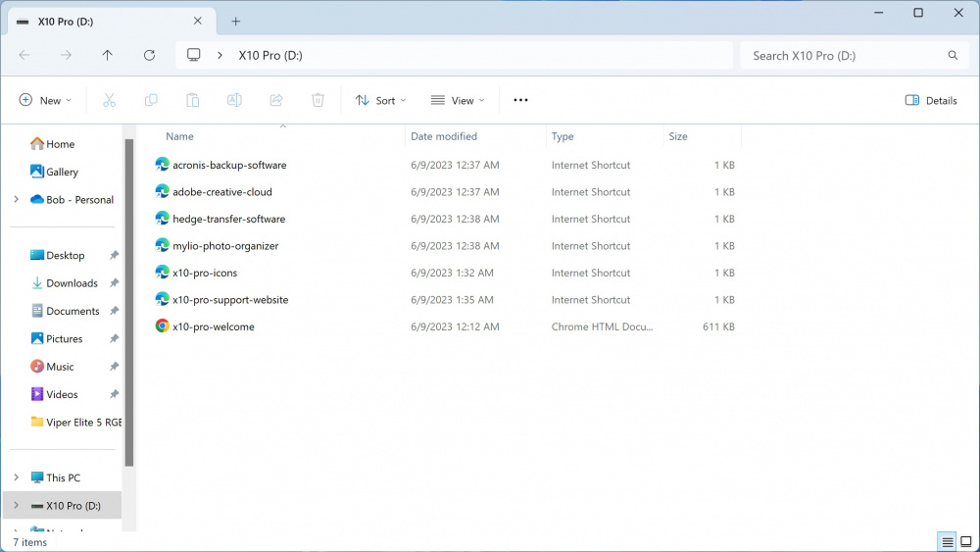
Task: Sort by the Name column header
Action: 180,136
